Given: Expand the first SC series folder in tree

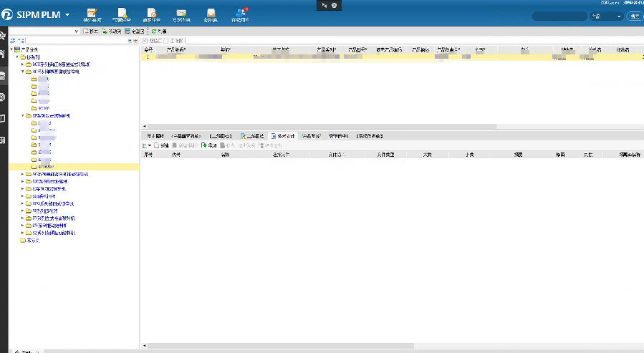Looking at the screenshot, I should pos(22,64).
